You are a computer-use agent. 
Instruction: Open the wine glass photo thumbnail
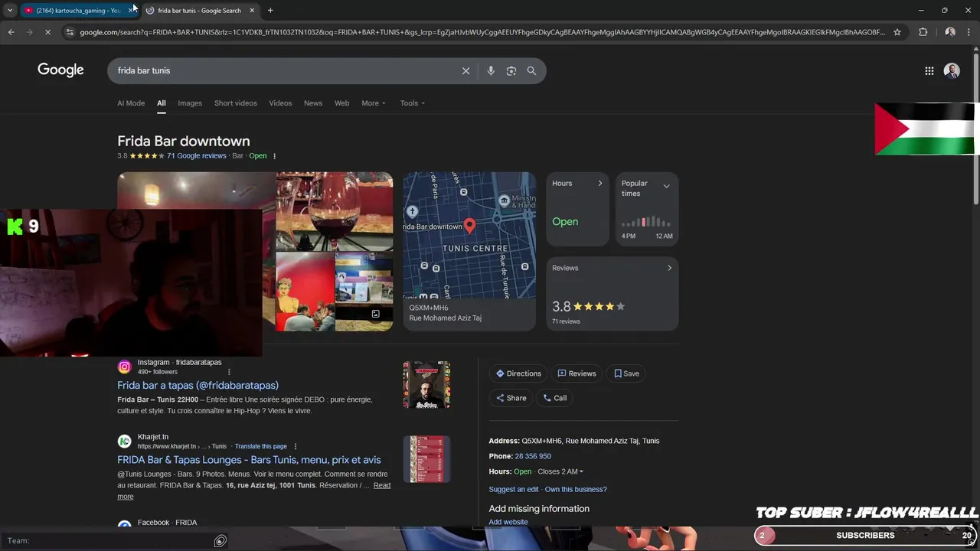[335, 211]
